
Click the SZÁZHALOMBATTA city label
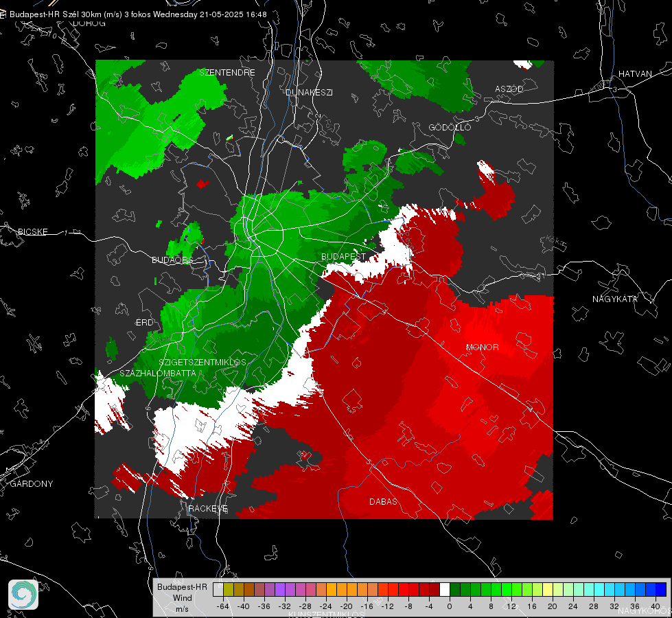(x=158, y=373)
